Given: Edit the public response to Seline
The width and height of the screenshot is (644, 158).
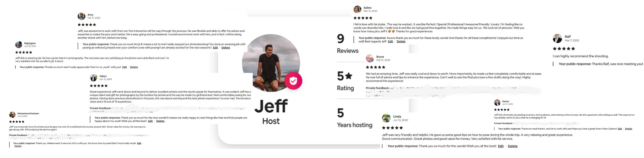Looking at the screenshot, I should click(390, 42).
